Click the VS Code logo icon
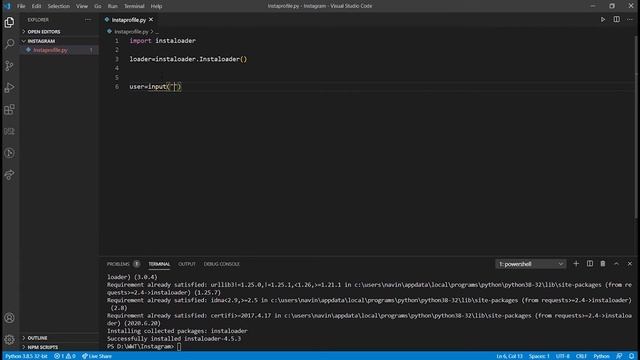 coord(7,6)
